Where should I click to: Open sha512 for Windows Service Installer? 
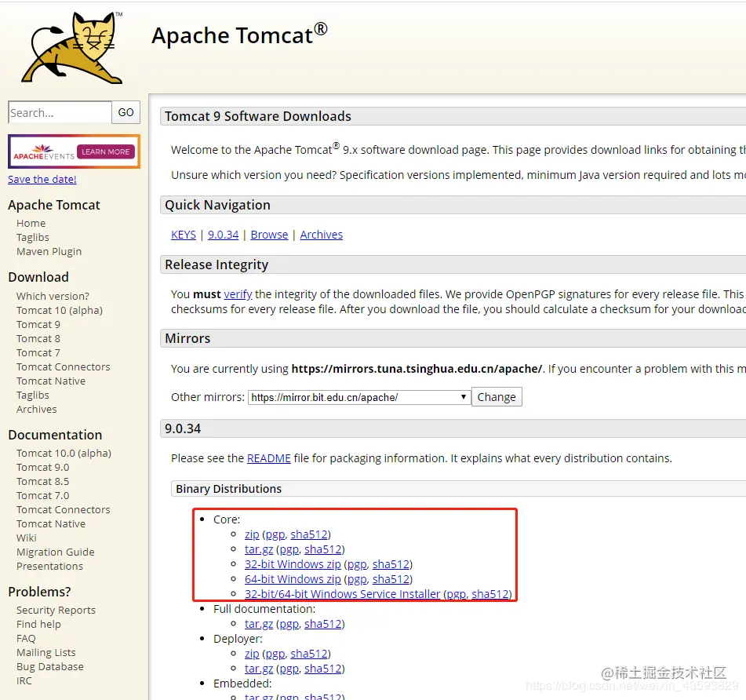pos(490,594)
